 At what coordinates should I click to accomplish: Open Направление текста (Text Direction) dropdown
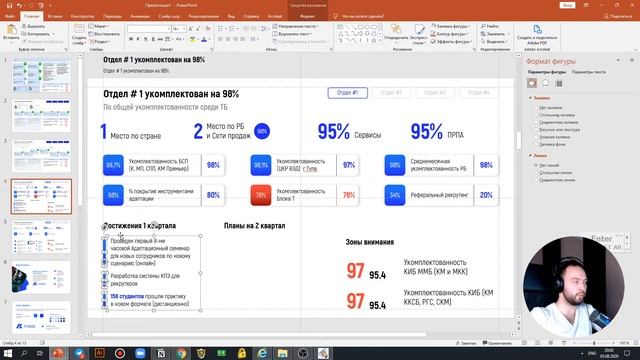coord(296,26)
